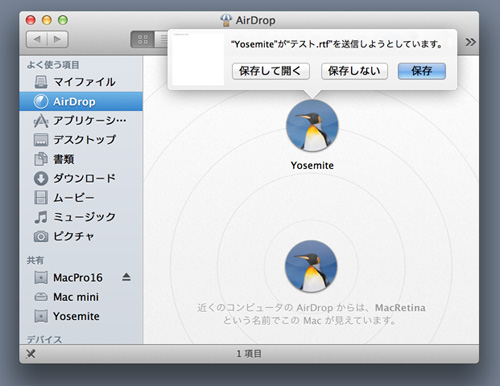Click the よく使う項目 (Favorites) section header
Screen dimensions: 500x386
[53, 65]
